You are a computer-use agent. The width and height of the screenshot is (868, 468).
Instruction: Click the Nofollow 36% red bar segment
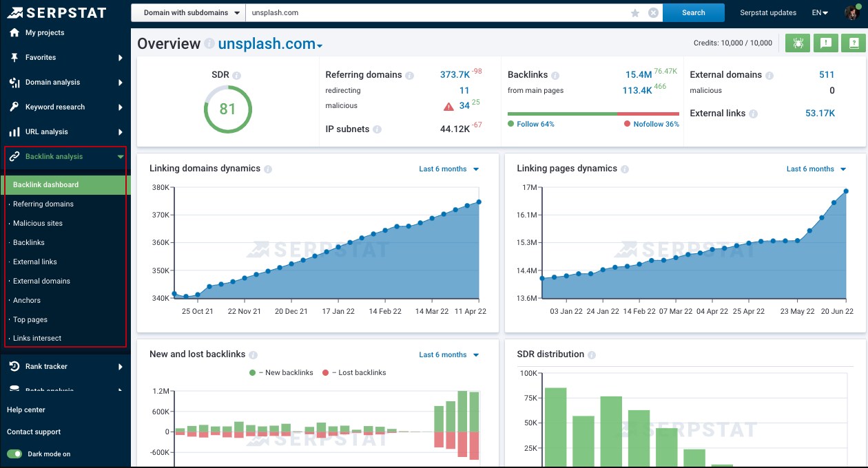point(648,114)
